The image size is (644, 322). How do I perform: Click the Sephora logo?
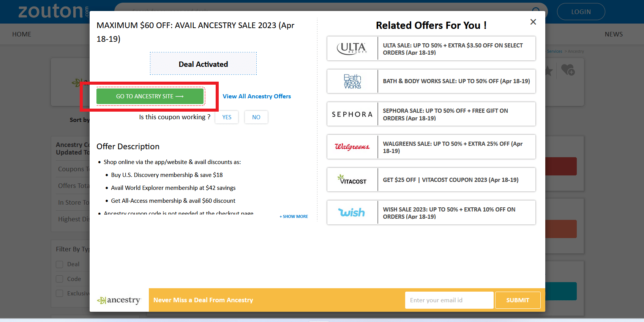point(352,114)
